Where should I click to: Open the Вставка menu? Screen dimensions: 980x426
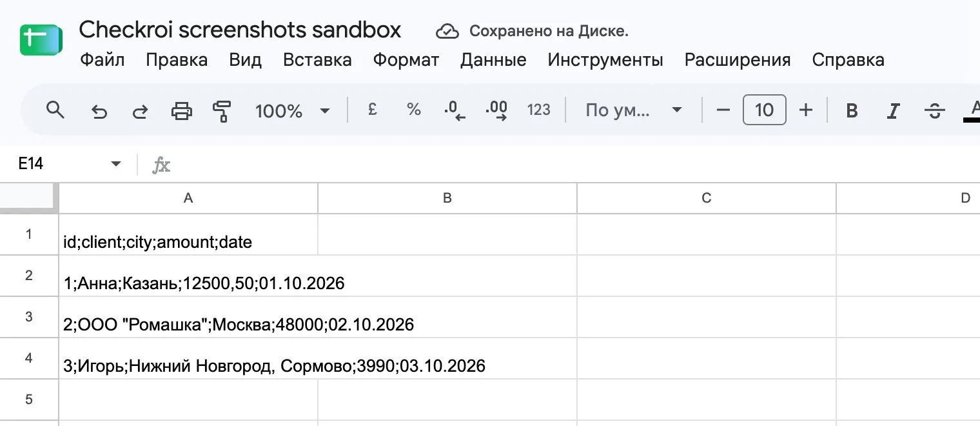pos(317,60)
